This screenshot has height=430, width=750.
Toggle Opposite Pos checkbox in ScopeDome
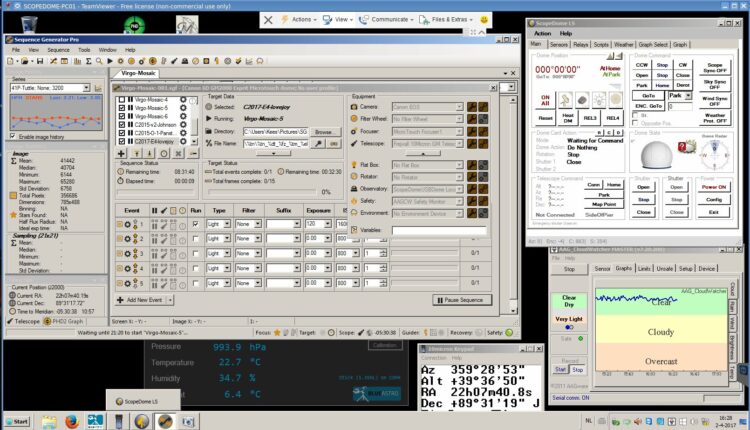tap(635, 123)
